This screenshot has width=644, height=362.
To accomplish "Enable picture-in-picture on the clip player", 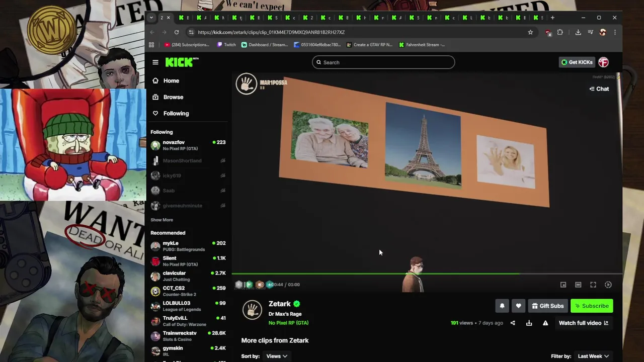I will tap(563, 285).
